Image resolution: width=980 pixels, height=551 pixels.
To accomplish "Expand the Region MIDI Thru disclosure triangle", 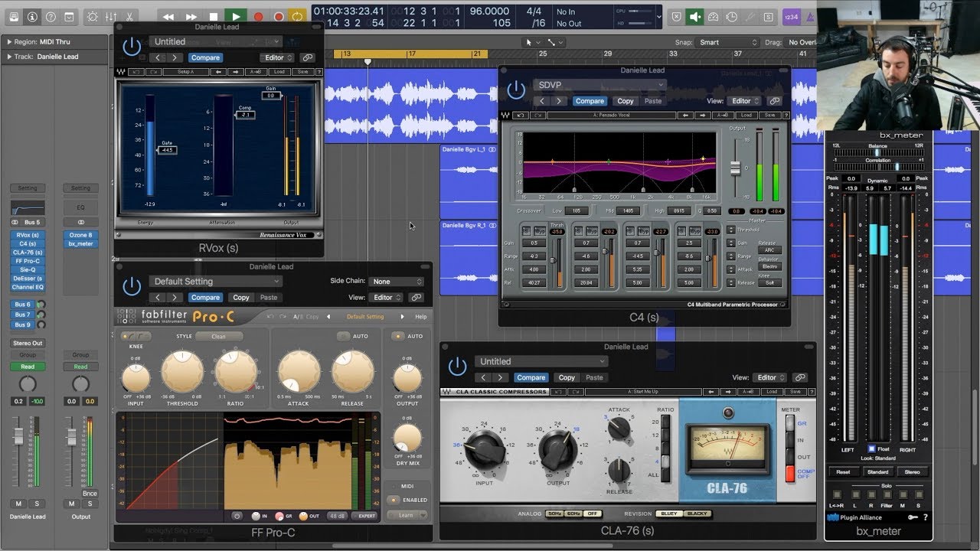I will [8, 42].
